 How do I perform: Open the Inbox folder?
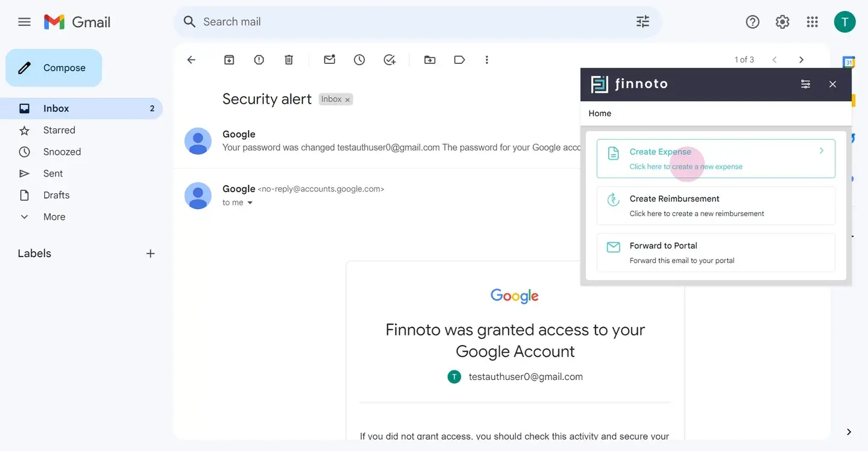point(81,108)
